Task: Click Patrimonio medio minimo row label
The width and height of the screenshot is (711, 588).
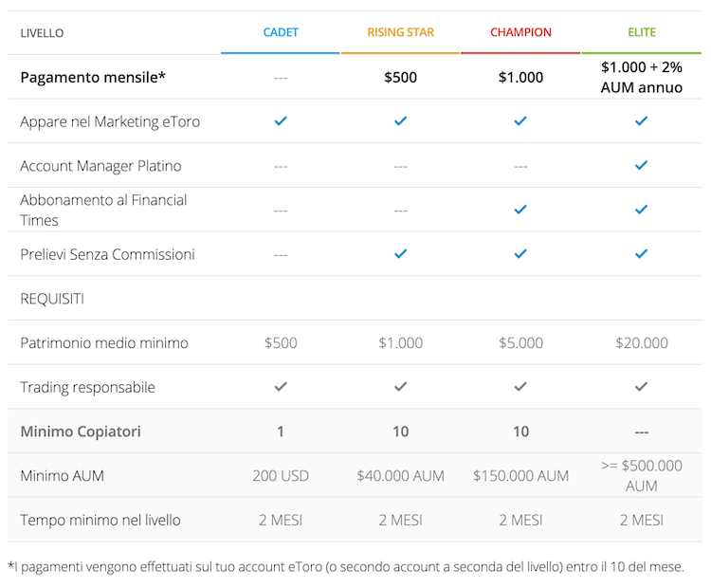Action: [x=104, y=343]
